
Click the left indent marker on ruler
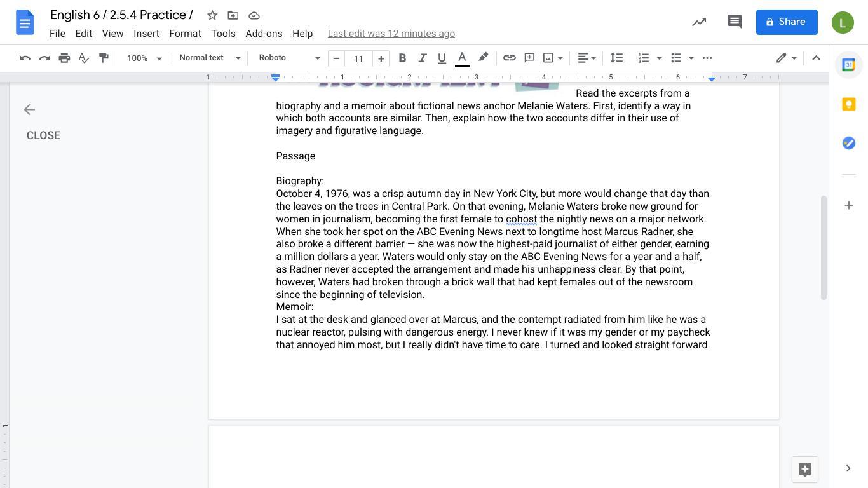[276, 78]
